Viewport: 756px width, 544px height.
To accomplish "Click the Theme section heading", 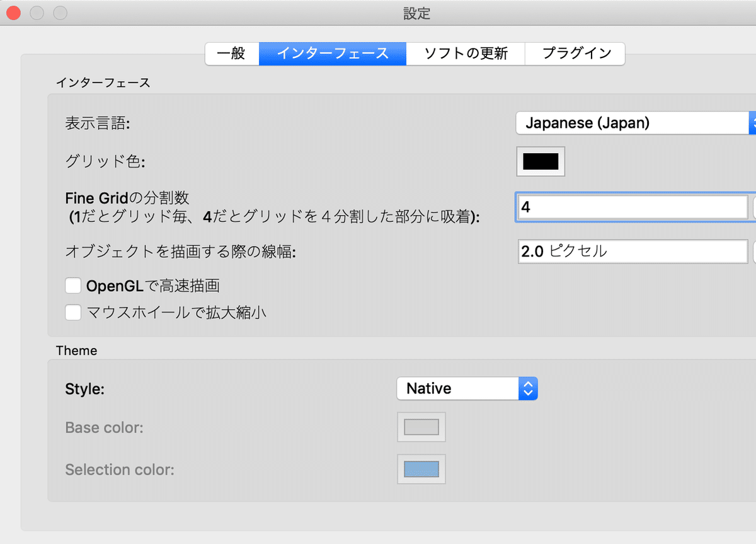I will click(76, 350).
